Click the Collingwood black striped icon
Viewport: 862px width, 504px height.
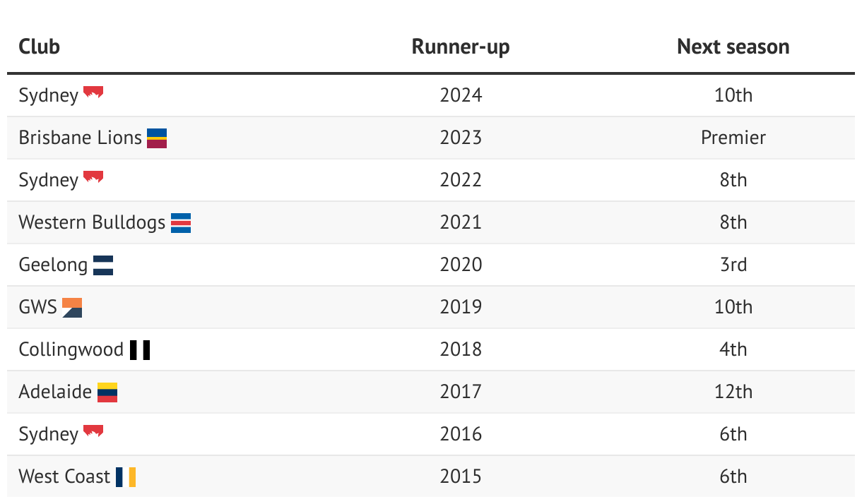pyautogui.click(x=140, y=349)
